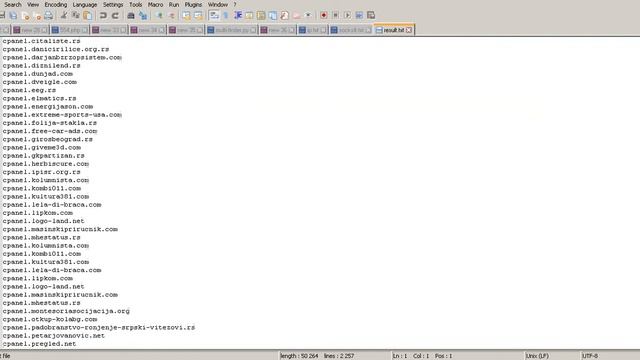
Task: Open the Window menu
Action: pyautogui.click(x=218, y=4)
